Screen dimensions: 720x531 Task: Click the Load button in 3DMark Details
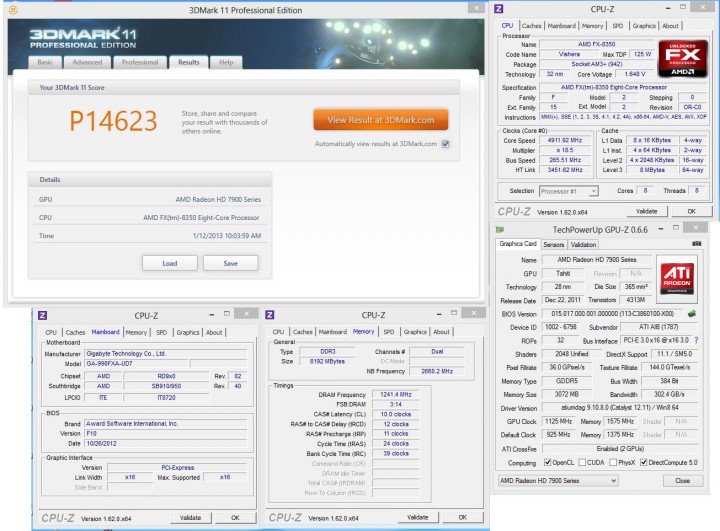tap(169, 263)
